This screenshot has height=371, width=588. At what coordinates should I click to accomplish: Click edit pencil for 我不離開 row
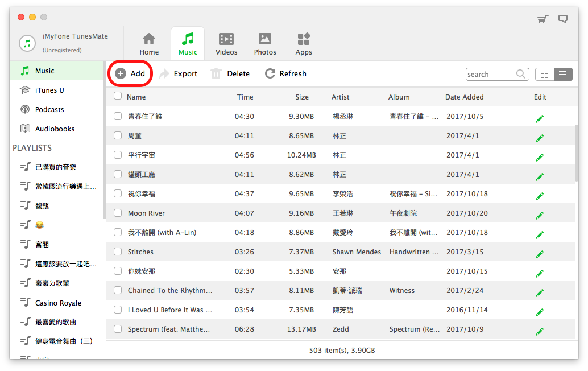(x=540, y=235)
